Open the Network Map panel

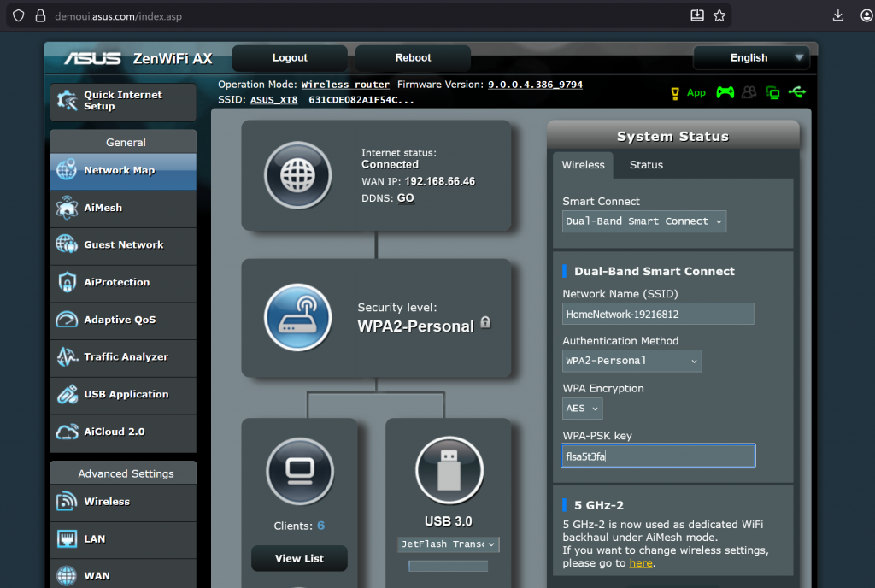tap(122, 170)
